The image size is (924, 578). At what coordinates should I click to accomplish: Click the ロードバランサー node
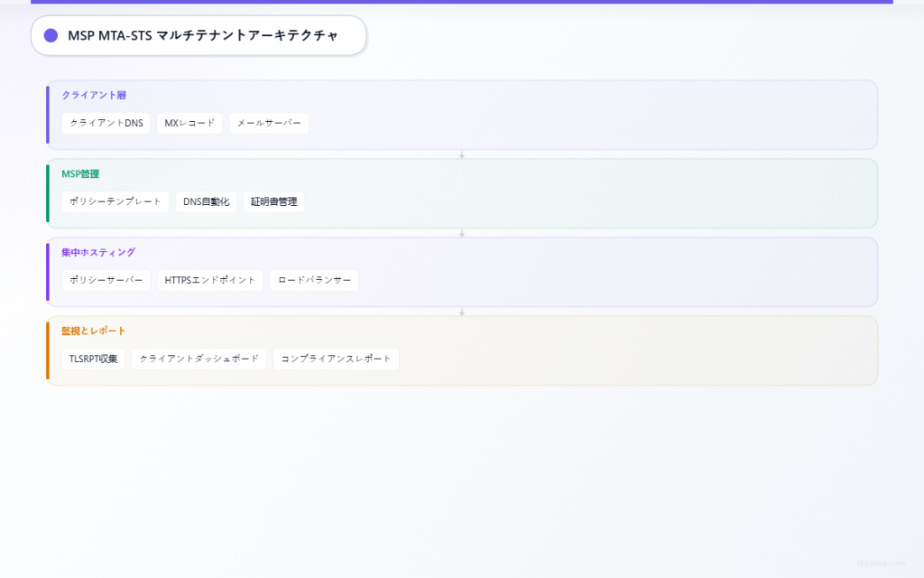(x=314, y=280)
